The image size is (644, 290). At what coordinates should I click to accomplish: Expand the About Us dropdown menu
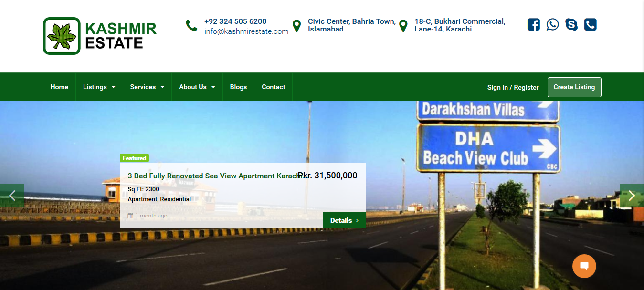(x=197, y=87)
